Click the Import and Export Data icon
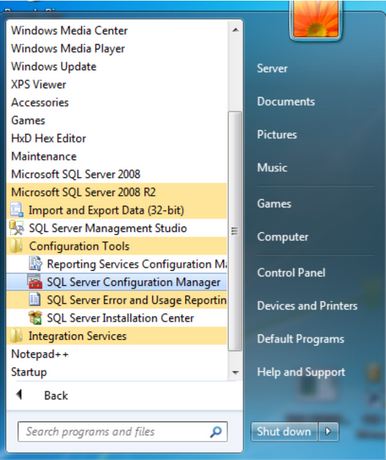Viewport: 386px width, 460px height. 16,210
